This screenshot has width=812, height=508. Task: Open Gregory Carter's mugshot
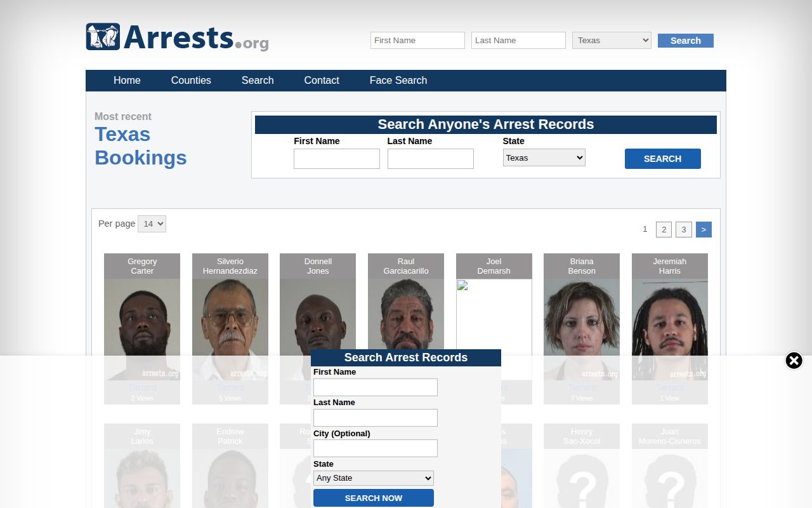tap(142, 330)
